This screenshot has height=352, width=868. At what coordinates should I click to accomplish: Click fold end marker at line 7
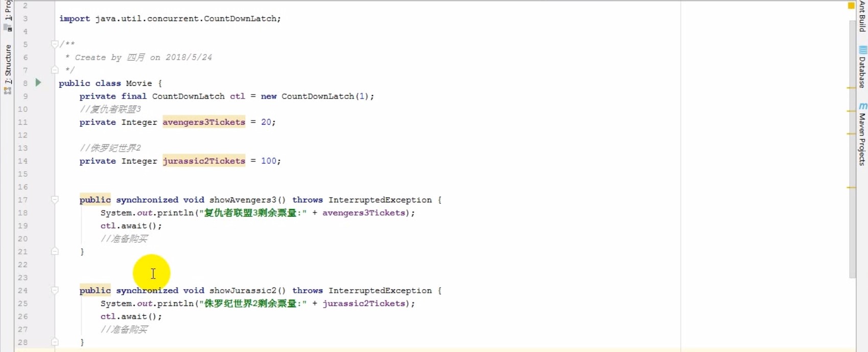(x=55, y=70)
